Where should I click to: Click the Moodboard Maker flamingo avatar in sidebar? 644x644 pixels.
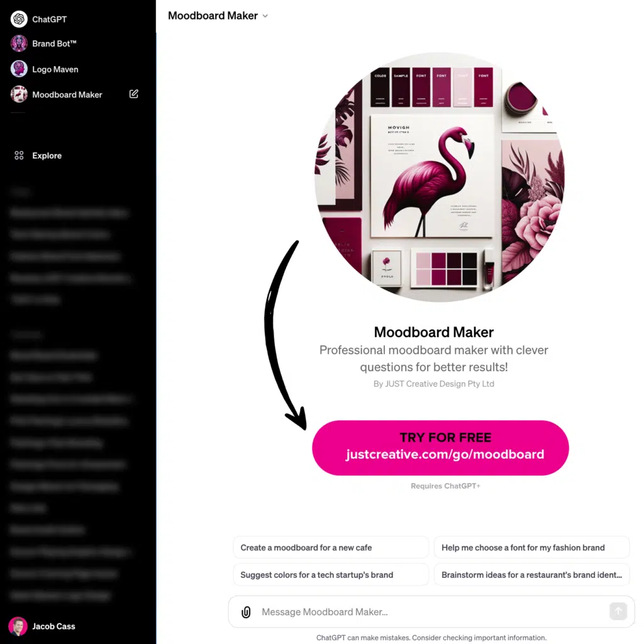19,94
